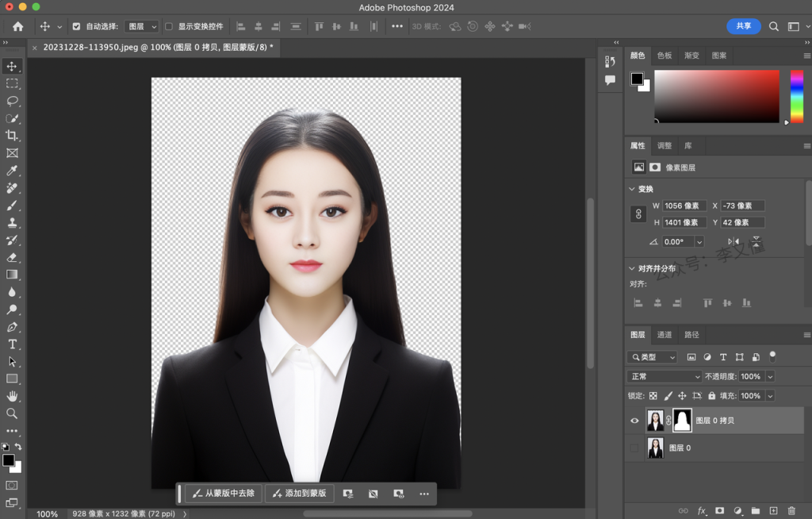Disable the 自动选择 checkbox
The width and height of the screenshot is (812, 519).
click(x=76, y=26)
